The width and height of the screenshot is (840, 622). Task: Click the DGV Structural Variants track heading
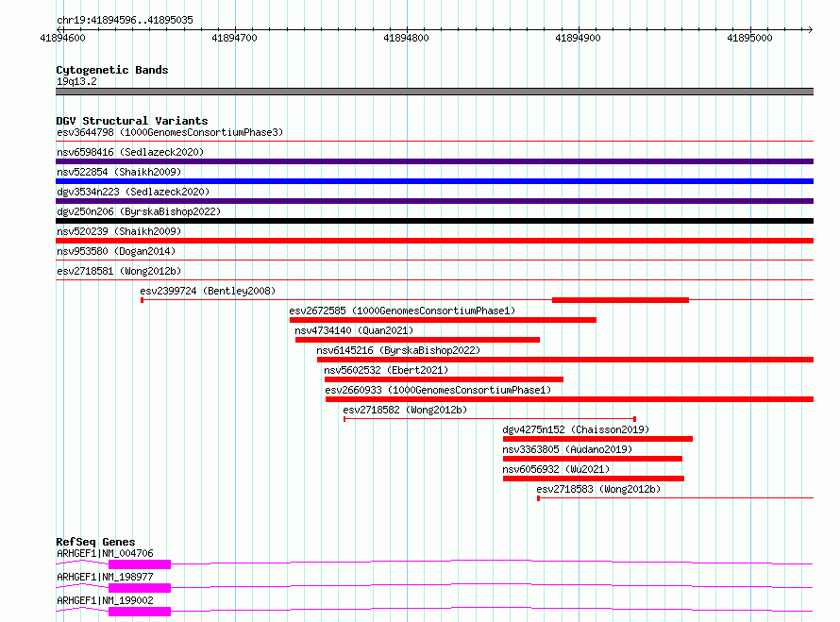click(x=132, y=121)
